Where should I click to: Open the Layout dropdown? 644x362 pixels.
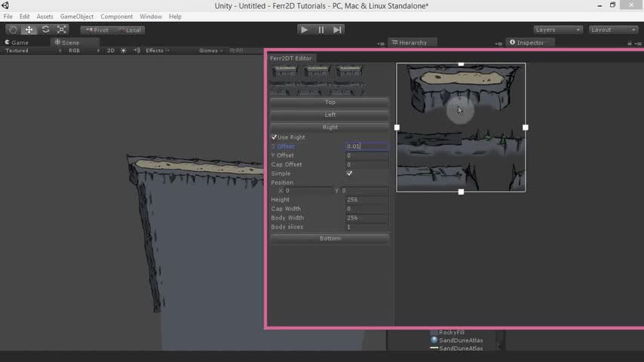tap(613, 29)
